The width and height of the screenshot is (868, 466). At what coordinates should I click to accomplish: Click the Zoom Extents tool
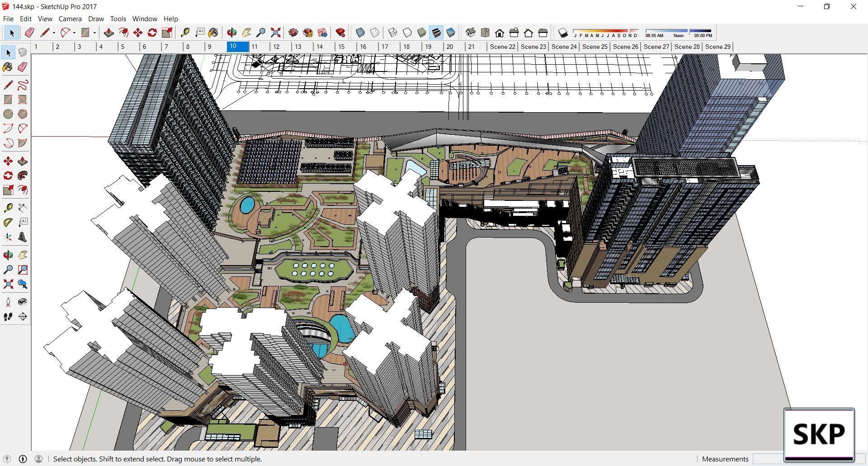pos(275,32)
